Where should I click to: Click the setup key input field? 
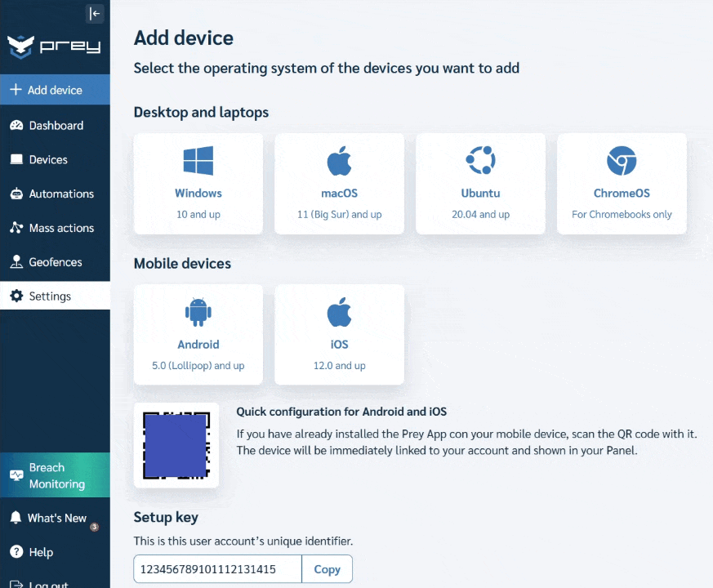click(217, 569)
